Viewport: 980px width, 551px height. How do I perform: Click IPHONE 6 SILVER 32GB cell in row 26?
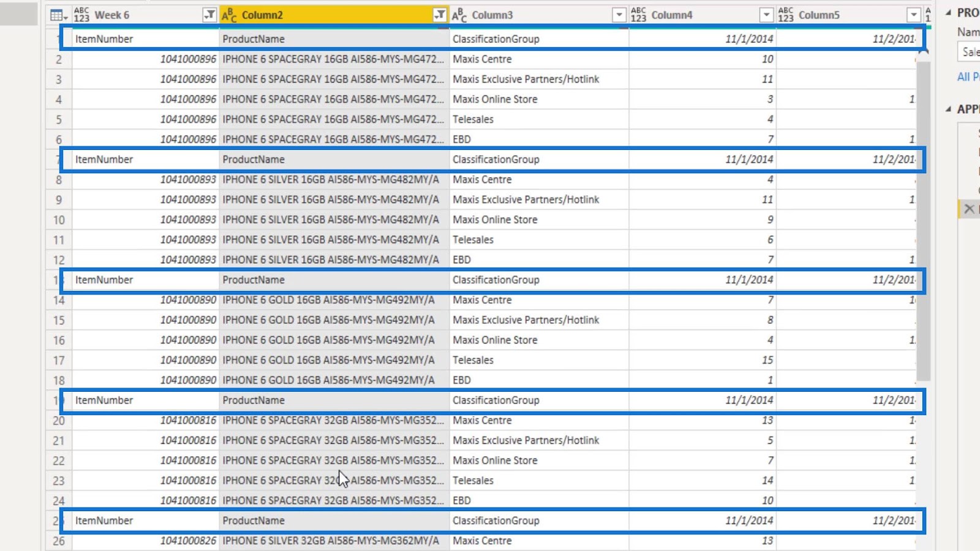pyautogui.click(x=334, y=541)
